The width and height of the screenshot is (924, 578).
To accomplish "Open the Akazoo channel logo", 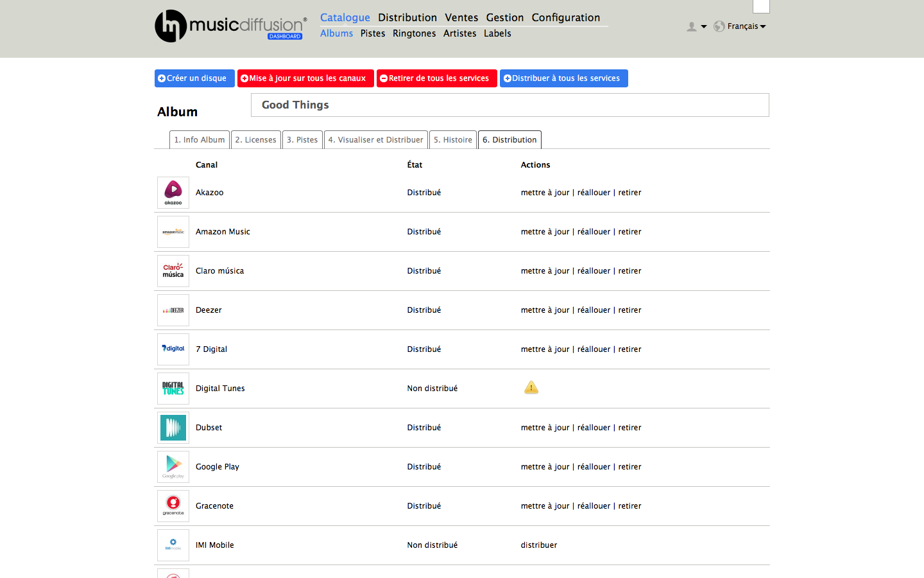I will pyautogui.click(x=173, y=193).
